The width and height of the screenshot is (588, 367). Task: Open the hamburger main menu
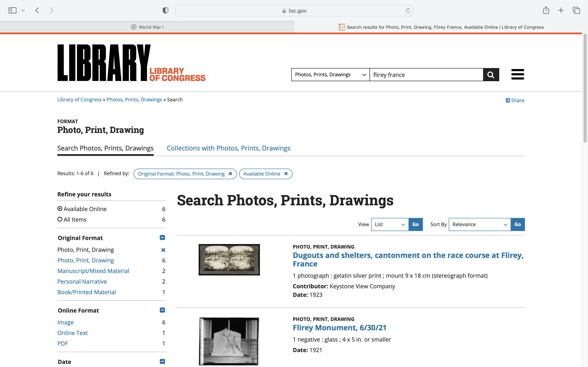point(517,74)
